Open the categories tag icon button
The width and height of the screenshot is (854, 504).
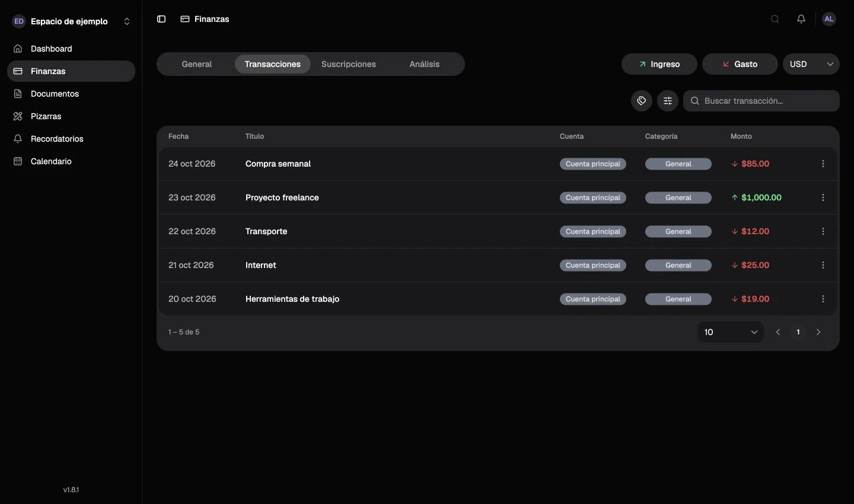pos(642,101)
